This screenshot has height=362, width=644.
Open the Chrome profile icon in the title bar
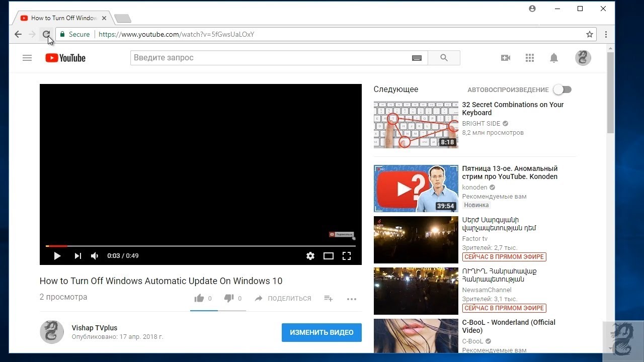pyautogui.click(x=532, y=9)
